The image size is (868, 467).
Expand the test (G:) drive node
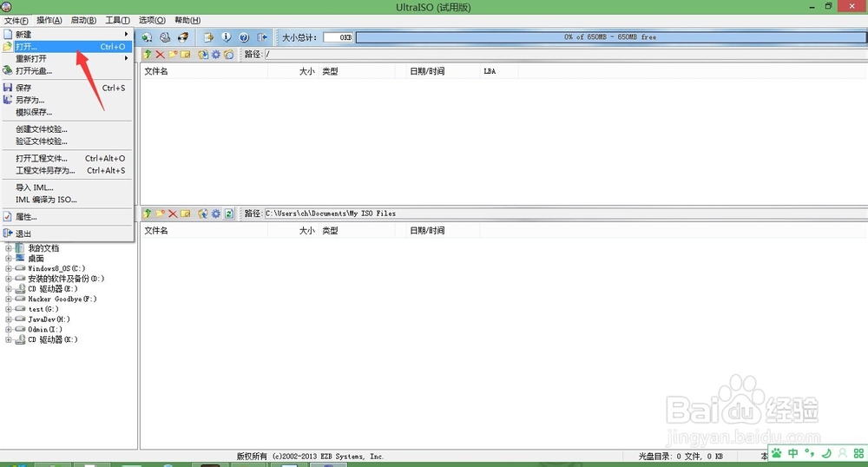point(9,309)
